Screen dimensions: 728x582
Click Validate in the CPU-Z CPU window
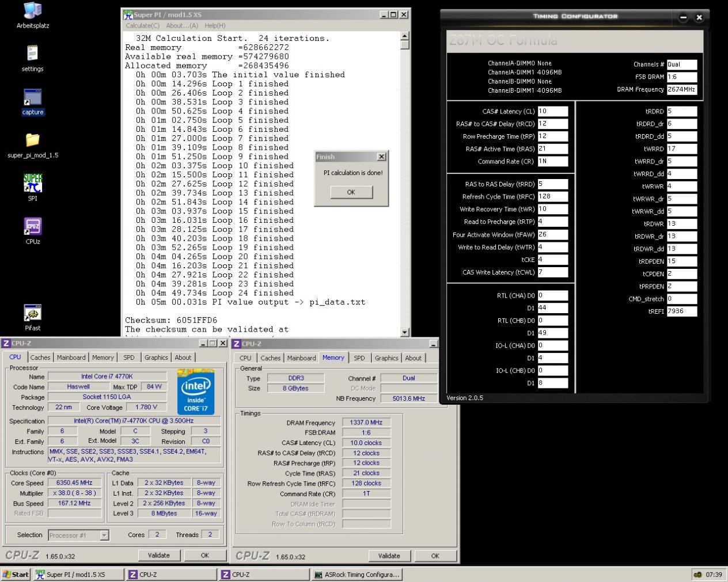coord(158,556)
